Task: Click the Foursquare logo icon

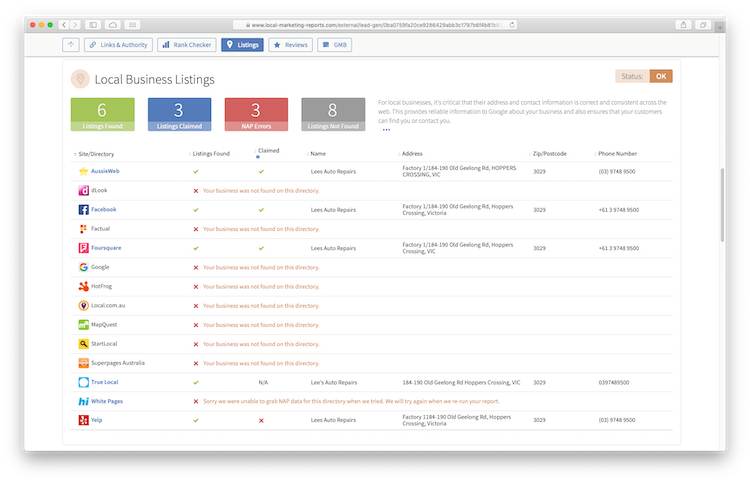Action: tap(83, 248)
